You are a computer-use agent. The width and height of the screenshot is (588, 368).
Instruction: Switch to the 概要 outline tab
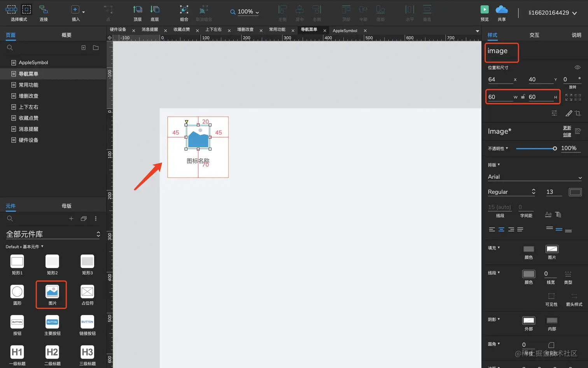pos(66,35)
